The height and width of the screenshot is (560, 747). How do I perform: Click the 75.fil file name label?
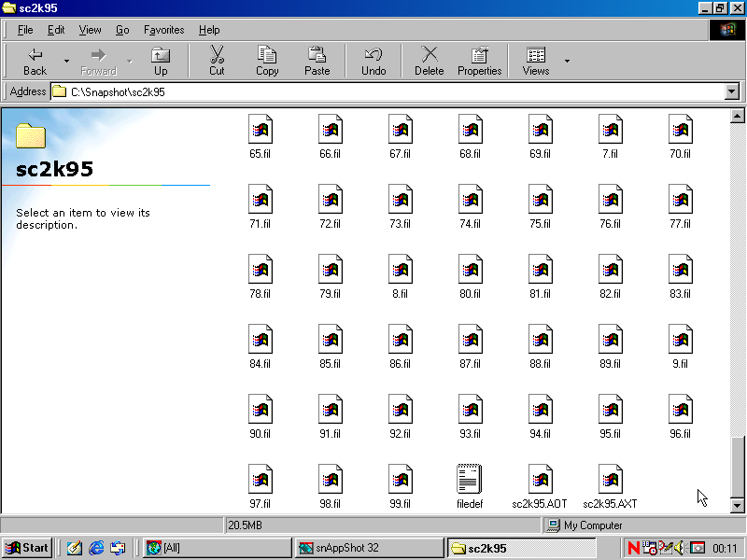(x=540, y=224)
